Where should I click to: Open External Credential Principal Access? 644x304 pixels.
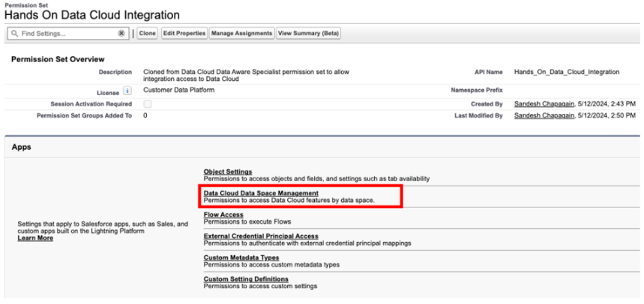click(260, 236)
